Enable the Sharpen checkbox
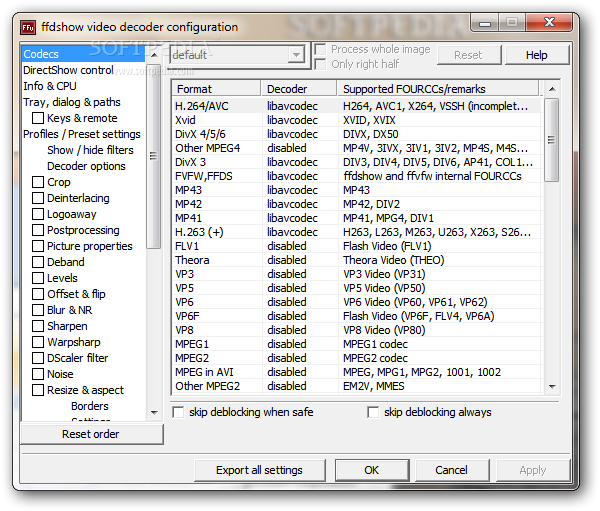 tap(38, 326)
